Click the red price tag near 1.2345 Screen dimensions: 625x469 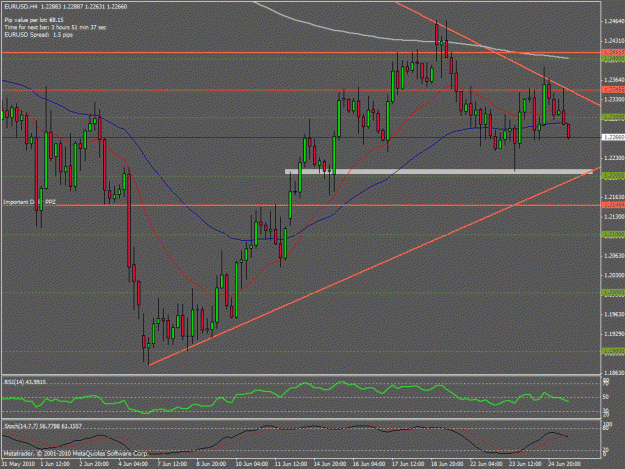(x=613, y=90)
